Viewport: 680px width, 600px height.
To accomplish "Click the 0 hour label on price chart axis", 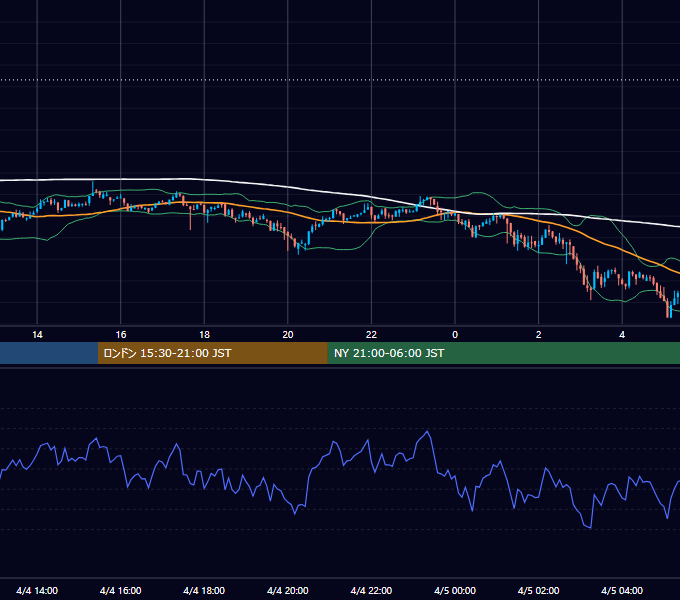I will tap(455, 335).
